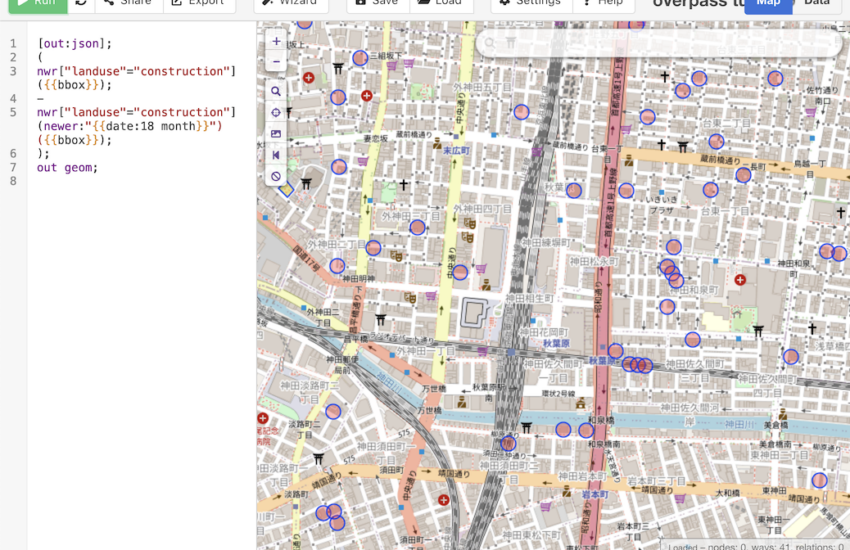Toggle wide map view

pyautogui.click(x=276, y=155)
